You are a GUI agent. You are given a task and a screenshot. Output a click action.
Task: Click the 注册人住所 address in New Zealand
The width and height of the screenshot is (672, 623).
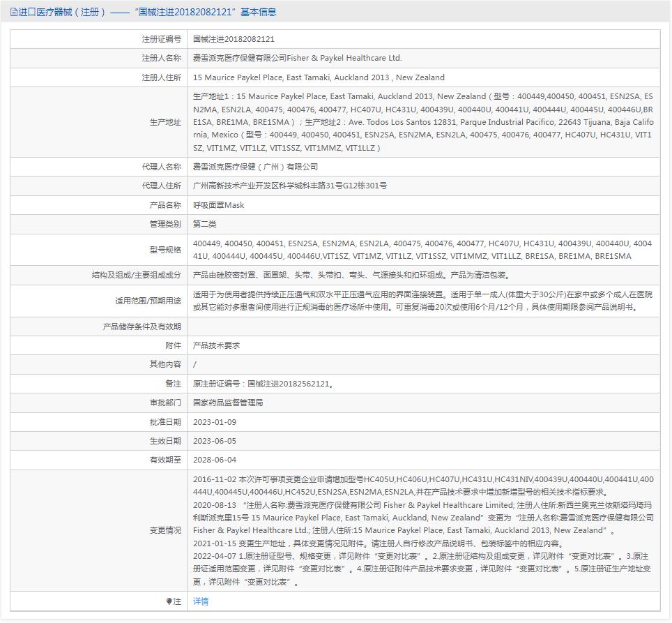click(319, 77)
